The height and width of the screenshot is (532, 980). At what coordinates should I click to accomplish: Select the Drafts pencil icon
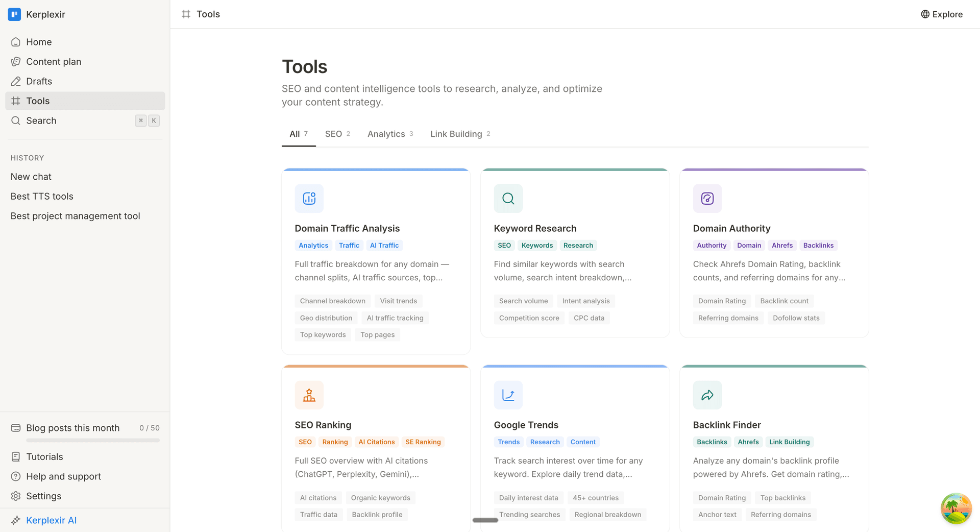coord(16,81)
